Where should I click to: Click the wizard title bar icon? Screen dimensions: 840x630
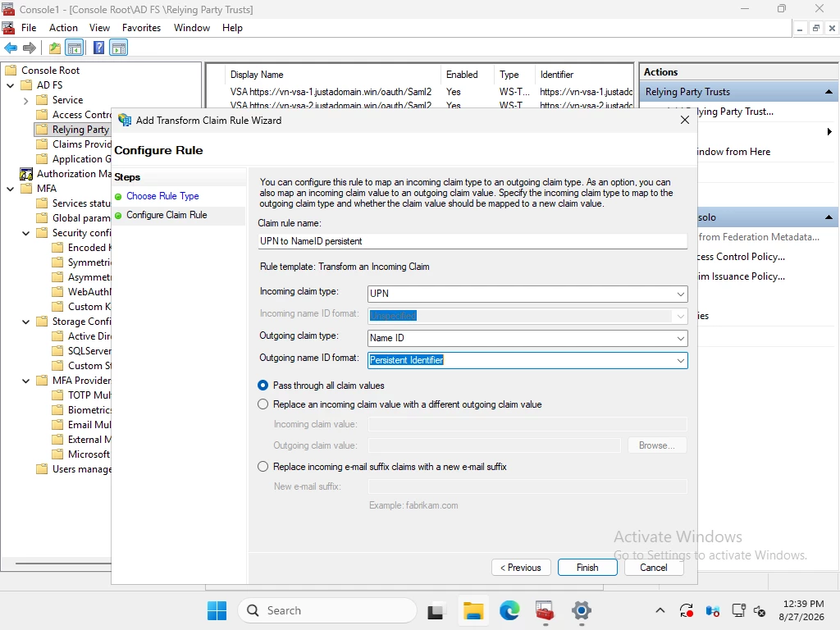[125, 121]
